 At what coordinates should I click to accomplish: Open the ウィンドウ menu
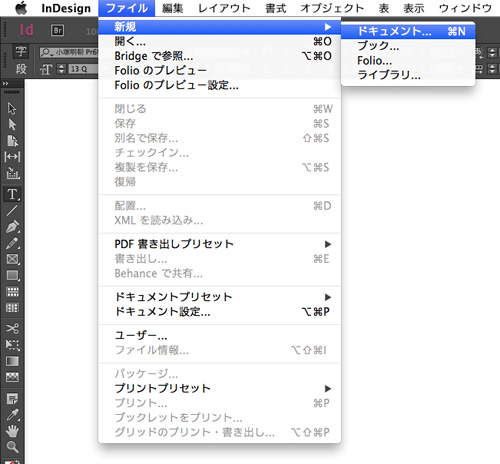click(465, 8)
